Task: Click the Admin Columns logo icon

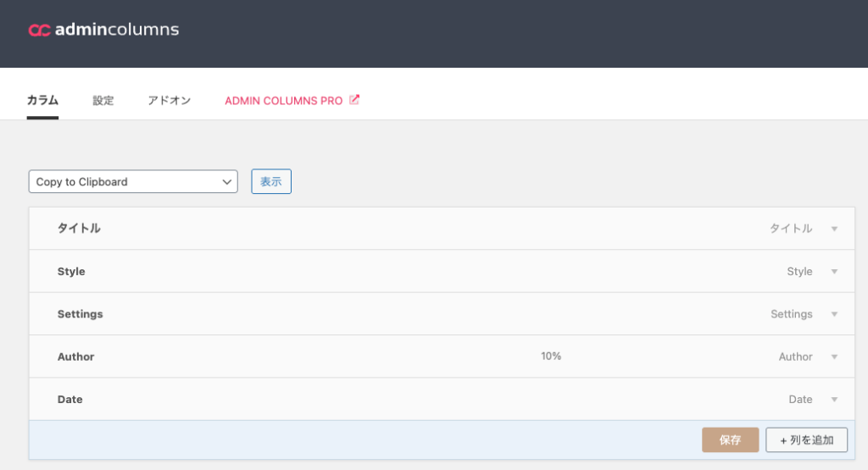Action: pyautogui.click(x=39, y=30)
